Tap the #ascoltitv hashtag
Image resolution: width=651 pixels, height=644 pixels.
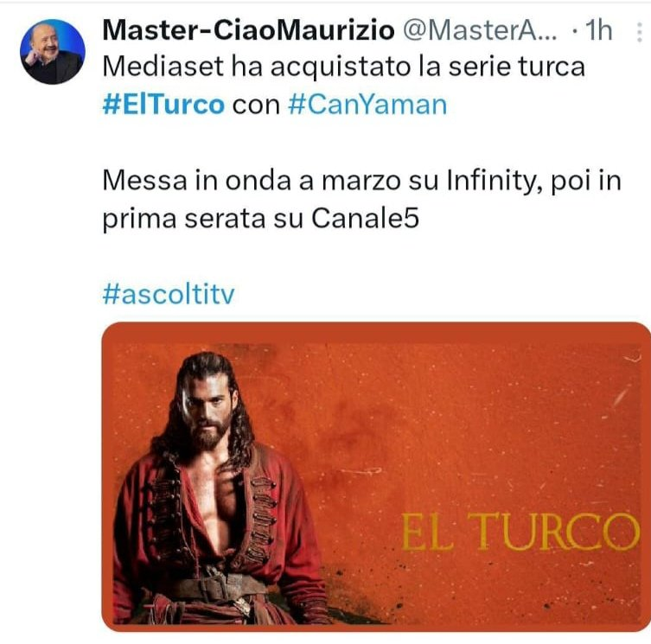(x=169, y=294)
